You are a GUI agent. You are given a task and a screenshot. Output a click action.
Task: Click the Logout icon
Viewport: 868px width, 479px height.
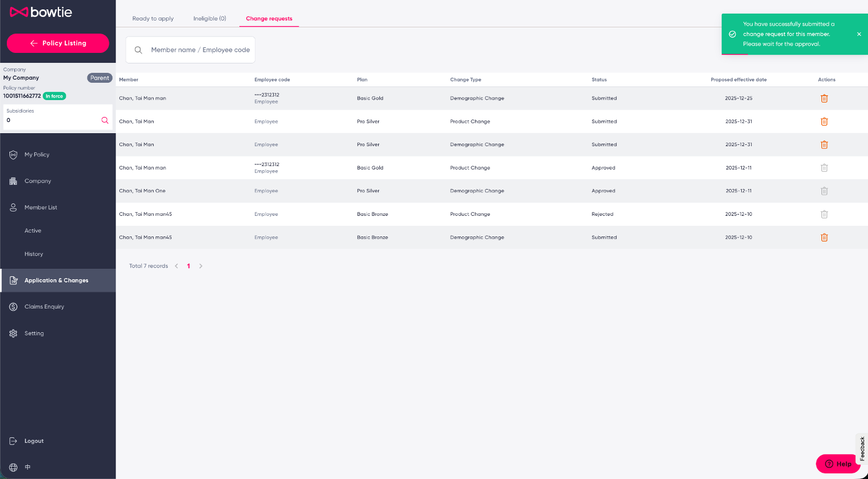(14, 440)
